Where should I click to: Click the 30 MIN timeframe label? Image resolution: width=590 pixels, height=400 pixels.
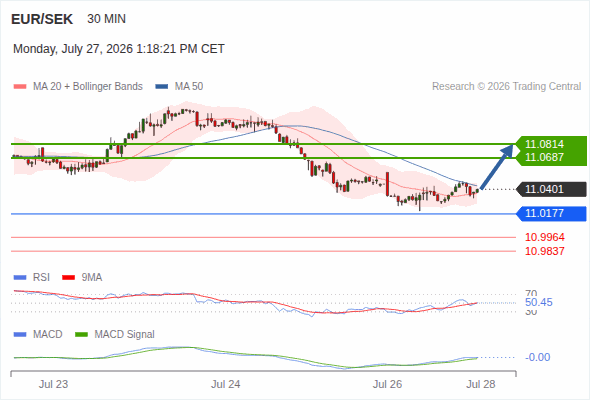tap(106, 19)
